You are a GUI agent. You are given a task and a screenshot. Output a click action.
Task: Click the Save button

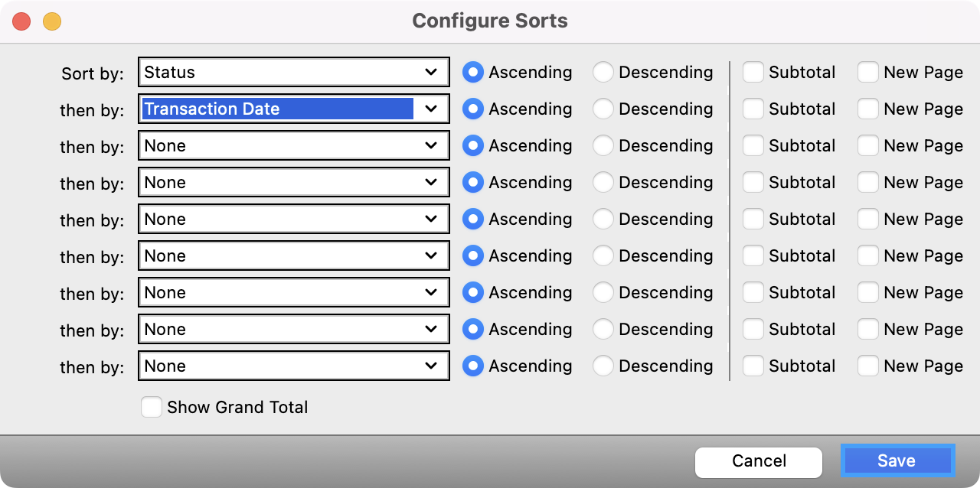point(897,461)
